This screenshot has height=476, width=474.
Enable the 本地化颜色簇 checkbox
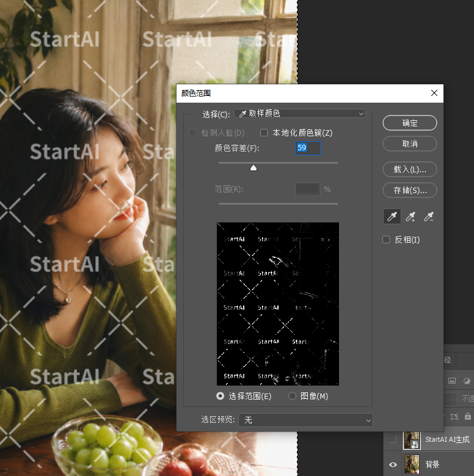coord(264,133)
